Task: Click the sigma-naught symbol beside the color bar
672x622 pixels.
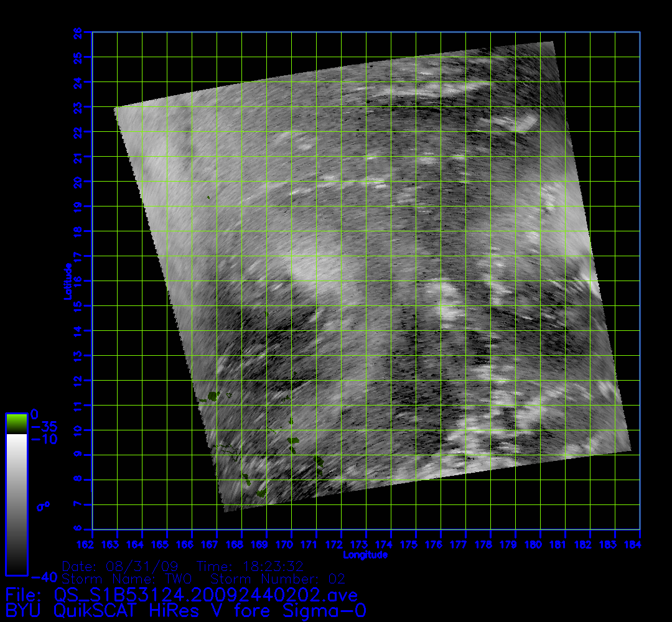Action: tap(43, 506)
